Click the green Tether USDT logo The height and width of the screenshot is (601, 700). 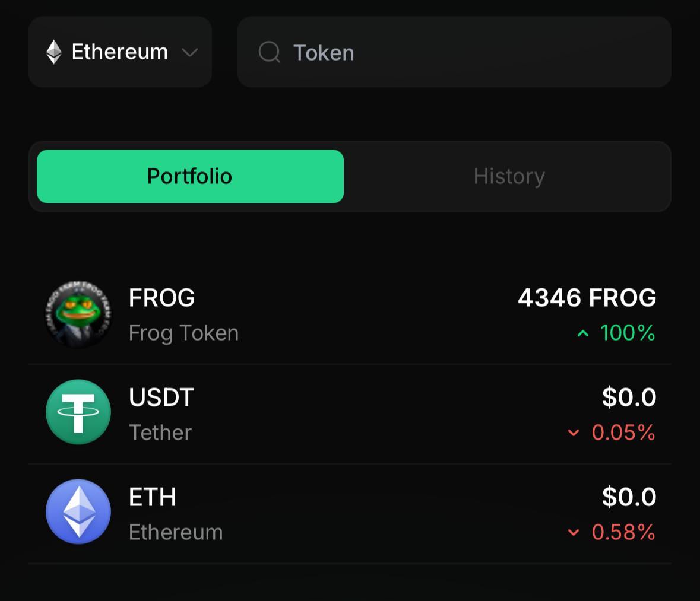click(78, 412)
